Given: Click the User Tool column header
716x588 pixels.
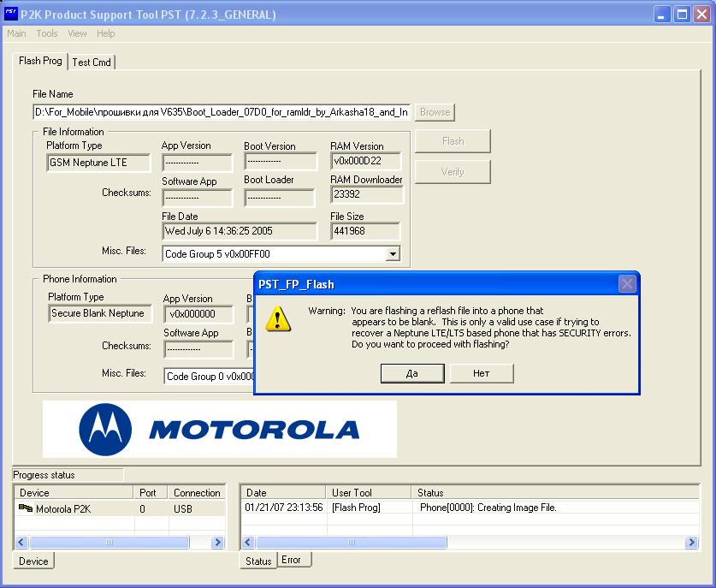Looking at the screenshot, I should [369, 492].
